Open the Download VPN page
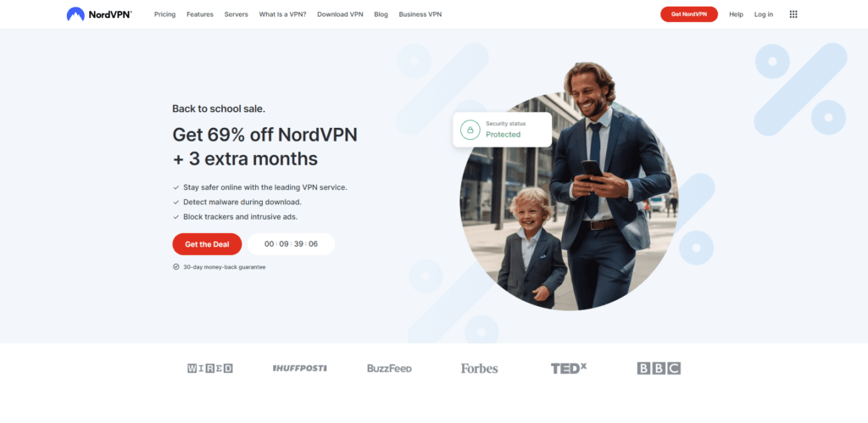 [341, 14]
